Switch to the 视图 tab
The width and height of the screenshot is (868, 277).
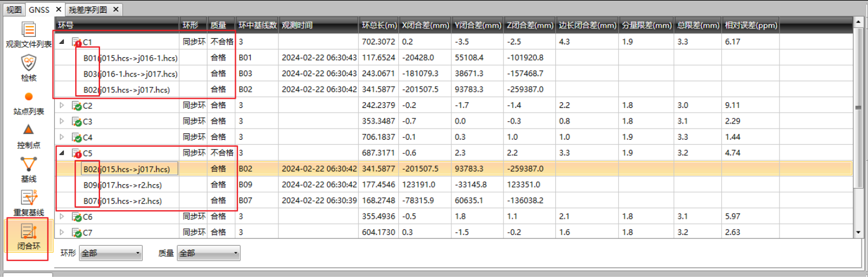tap(13, 9)
